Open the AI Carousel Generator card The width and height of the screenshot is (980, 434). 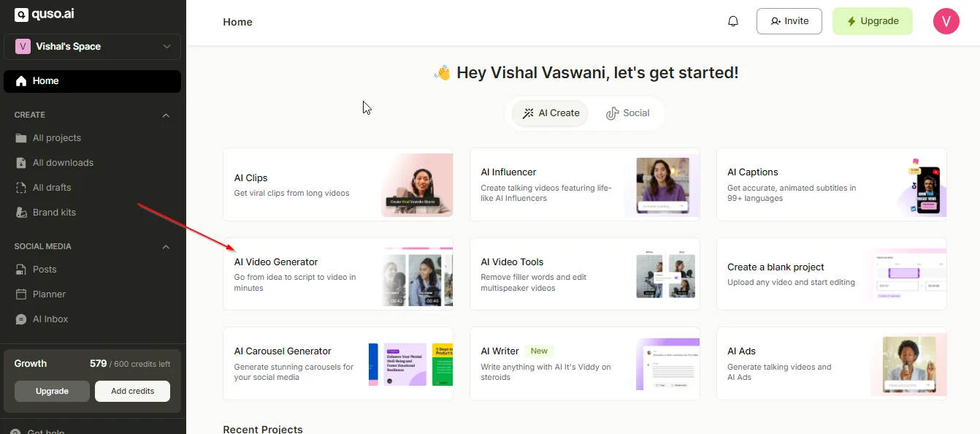338,363
